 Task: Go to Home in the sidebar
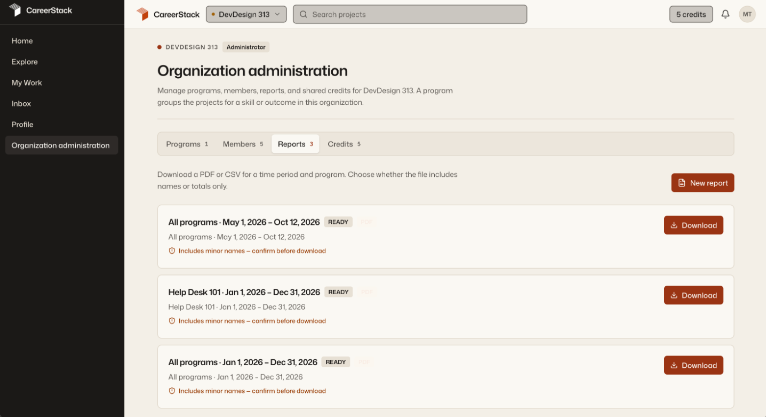[x=22, y=41]
